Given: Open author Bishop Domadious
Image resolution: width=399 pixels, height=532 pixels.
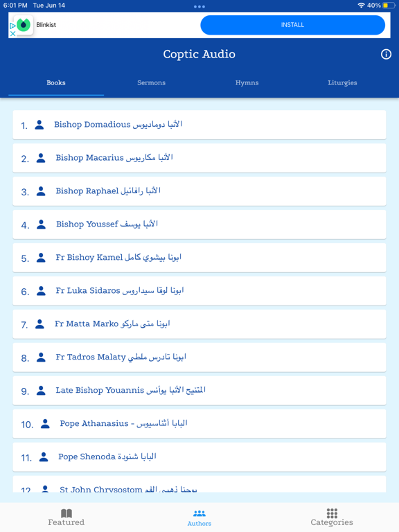Looking at the screenshot, I should (199, 125).
